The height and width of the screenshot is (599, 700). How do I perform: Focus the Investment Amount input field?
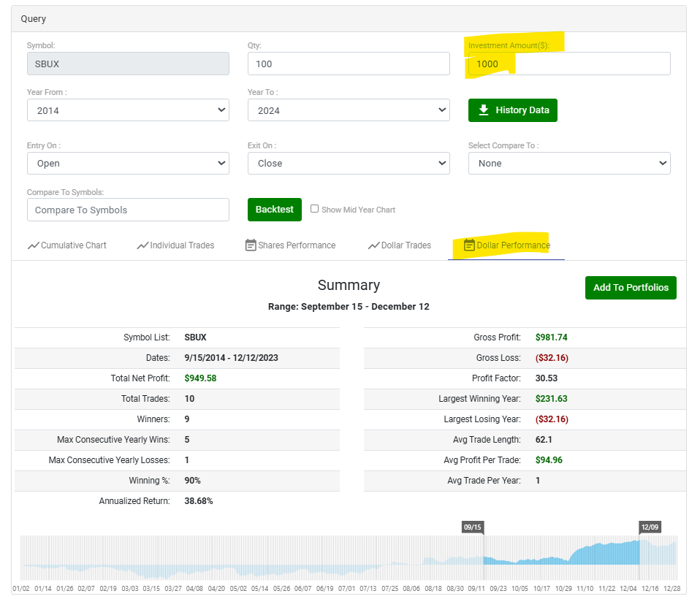(x=569, y=64)
